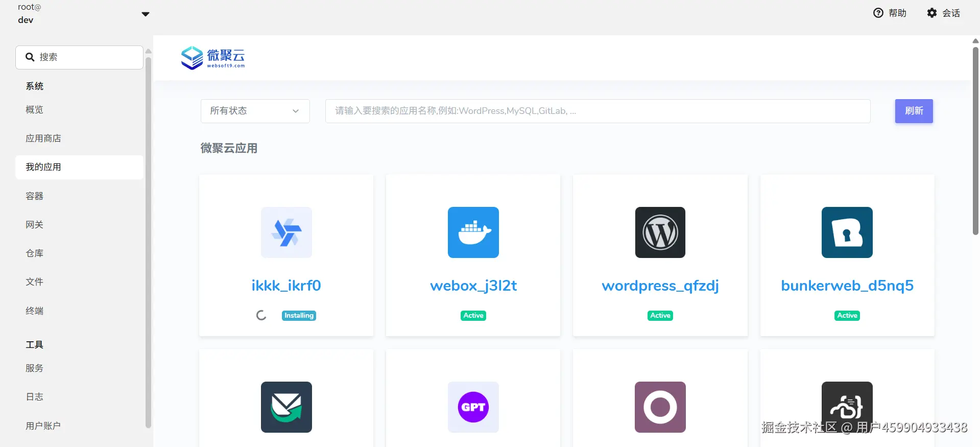This screenshot has width=980, height=447.
Task: Open the 所有状态 status filter dropdown
Action: tap(255, 111)
